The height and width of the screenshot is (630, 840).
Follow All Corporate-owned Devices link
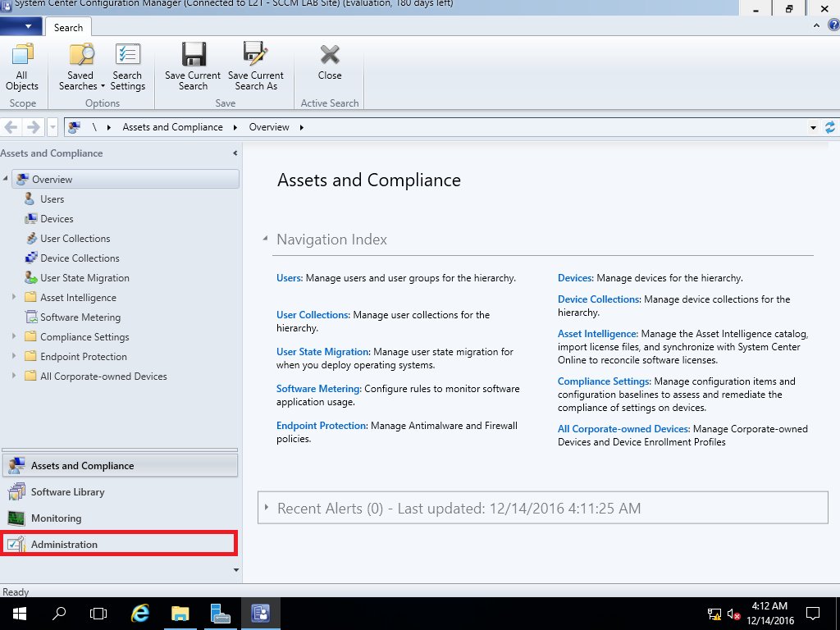coord(623,429)
